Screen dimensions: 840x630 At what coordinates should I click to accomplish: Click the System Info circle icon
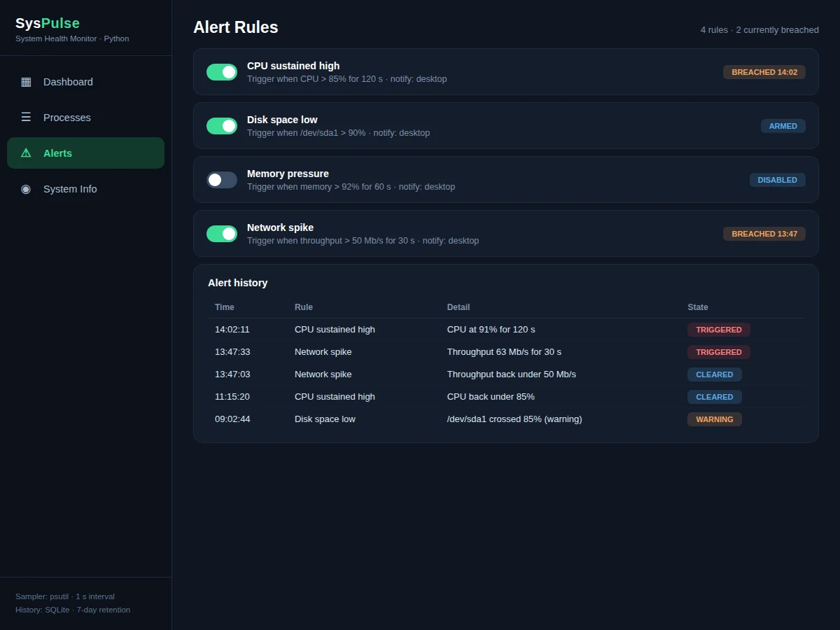(x=26, y=189)
